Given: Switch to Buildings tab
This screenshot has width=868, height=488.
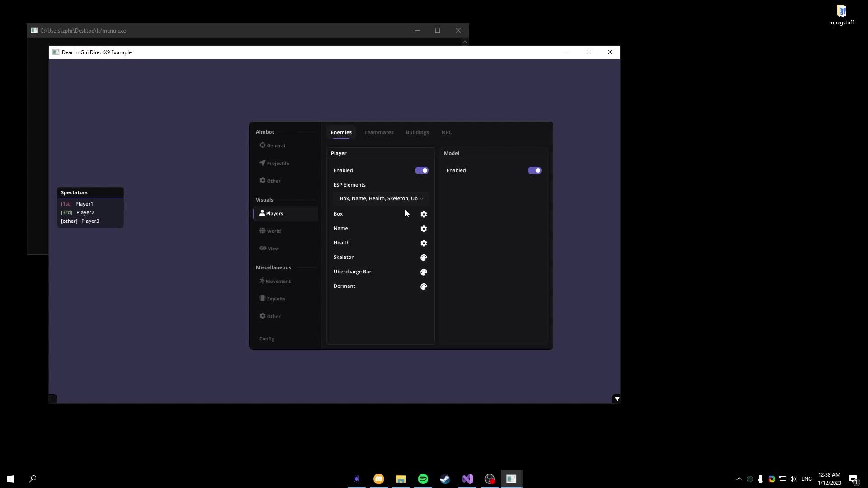Looking at the screenshot, I should [x=417, y=132].
